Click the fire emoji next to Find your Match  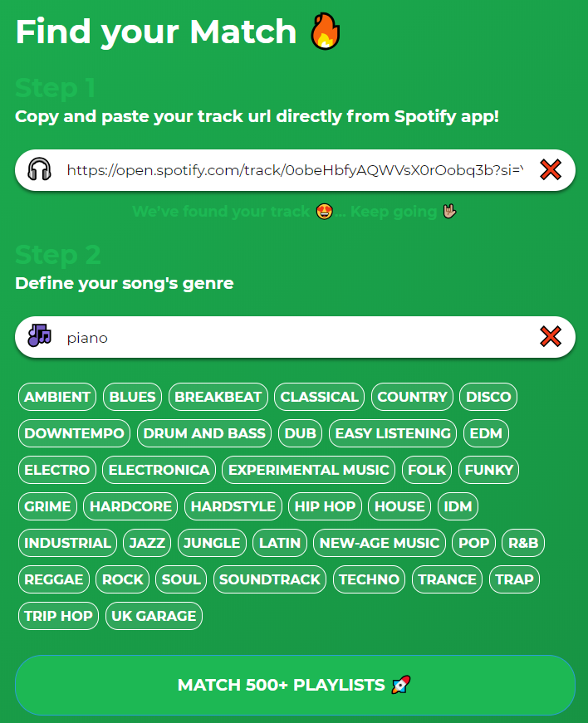(x=326, y=32)
